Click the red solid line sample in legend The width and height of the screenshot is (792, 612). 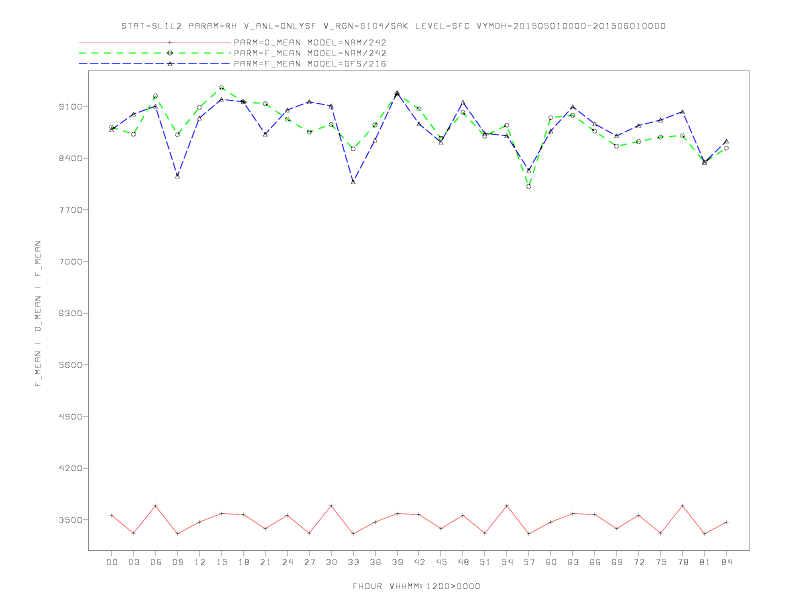tap(155, 42)
